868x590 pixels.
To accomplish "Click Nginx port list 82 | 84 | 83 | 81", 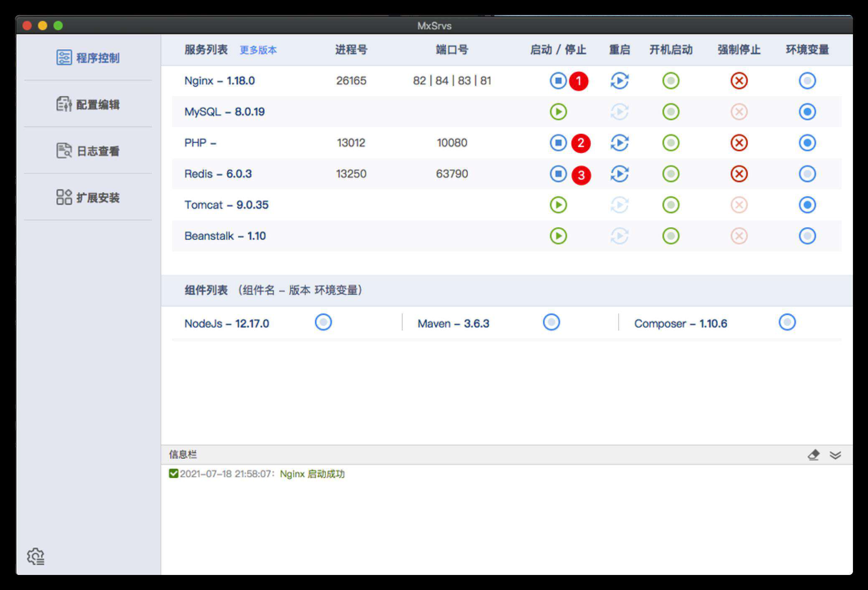I will (452, 81).
